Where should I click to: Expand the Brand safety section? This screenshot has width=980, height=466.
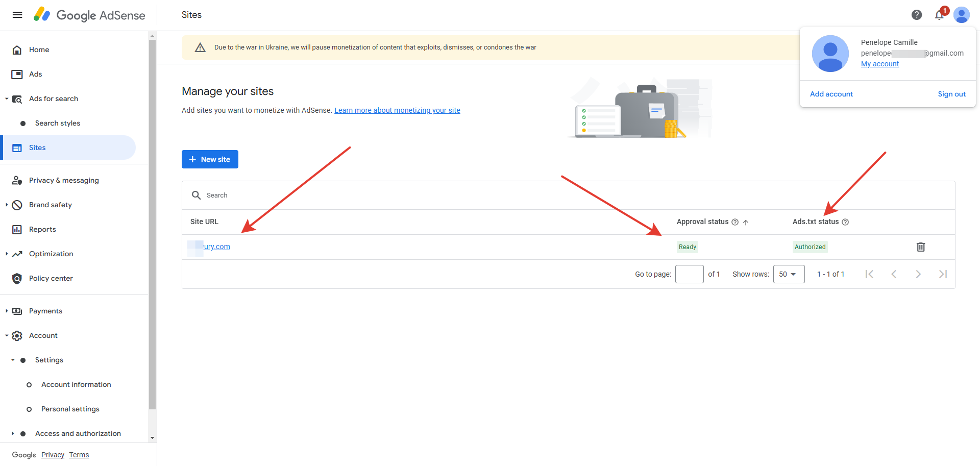(7, 205)
